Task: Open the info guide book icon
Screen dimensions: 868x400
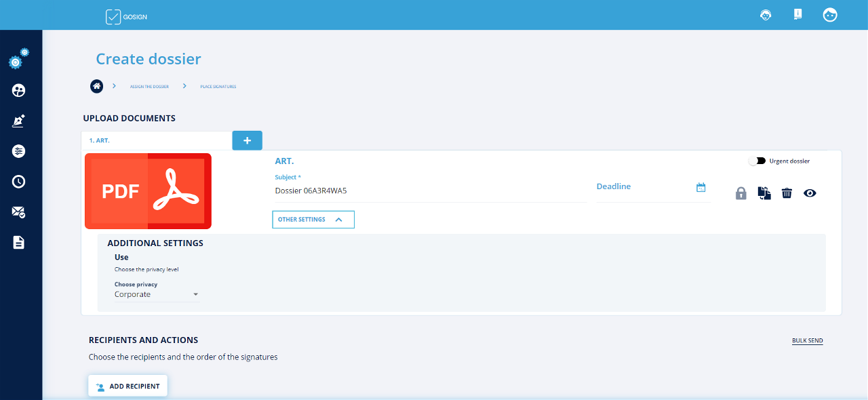Action: 797,15
